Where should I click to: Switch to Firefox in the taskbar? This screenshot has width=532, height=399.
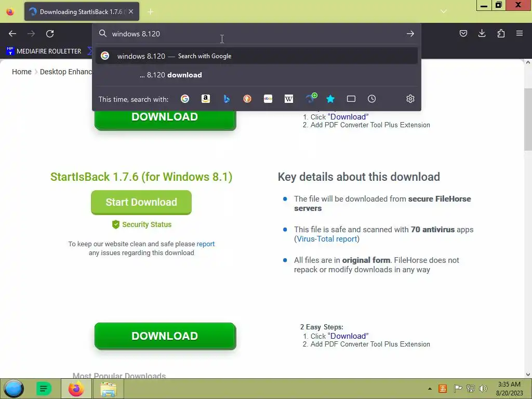tap(76, 389)
